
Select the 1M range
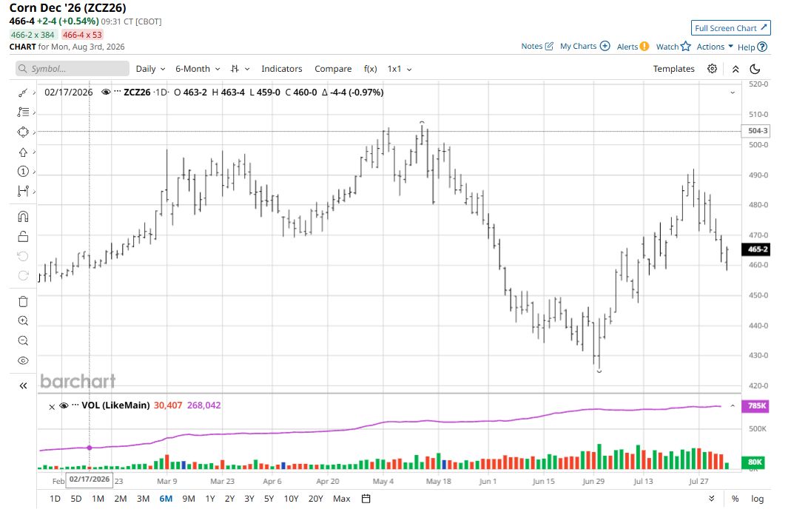pos(98,499)
